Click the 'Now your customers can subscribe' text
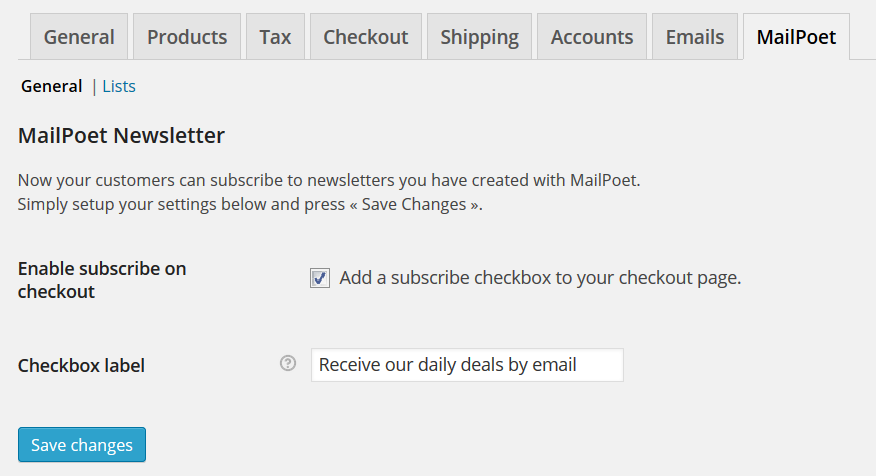876x476 pixels. 328,181
